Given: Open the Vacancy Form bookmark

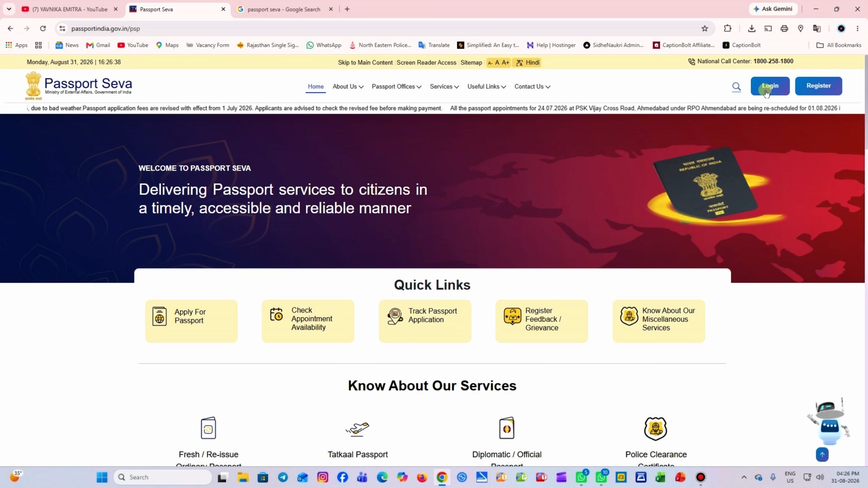Looking at the screenshot, I should click(208, 45).
